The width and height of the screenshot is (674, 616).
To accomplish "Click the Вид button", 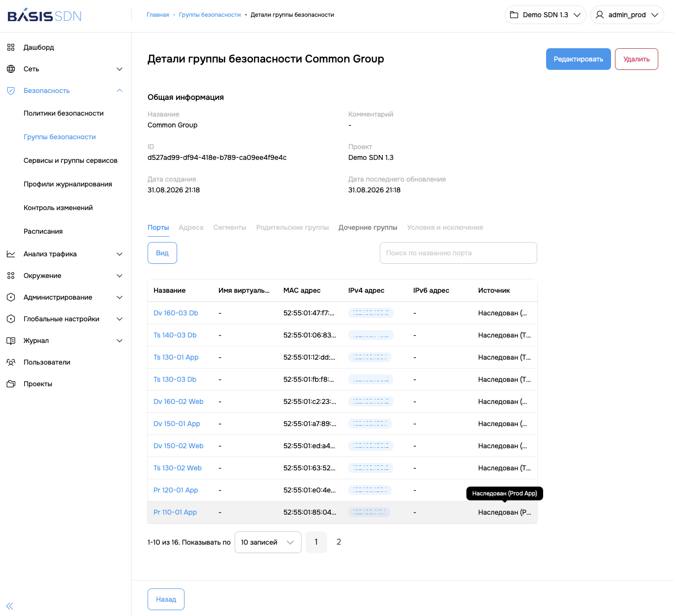I will [x=162, y=253].
